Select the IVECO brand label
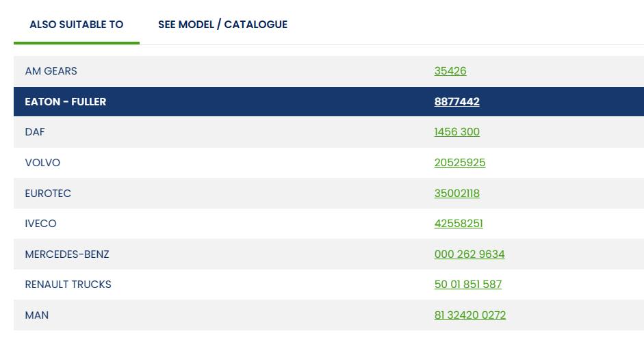Image resolution: width=644 pixels, height=342 pixels. coord(40,224)
